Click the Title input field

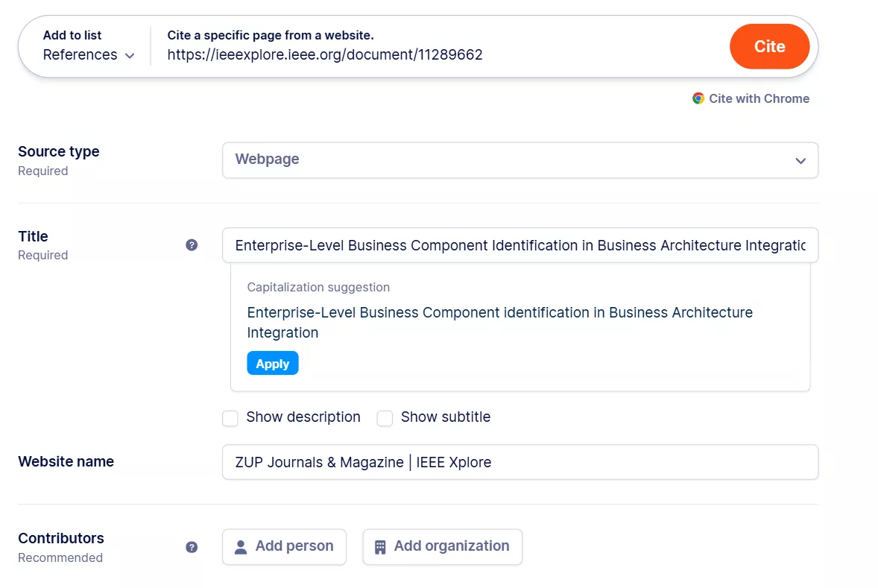519,244
